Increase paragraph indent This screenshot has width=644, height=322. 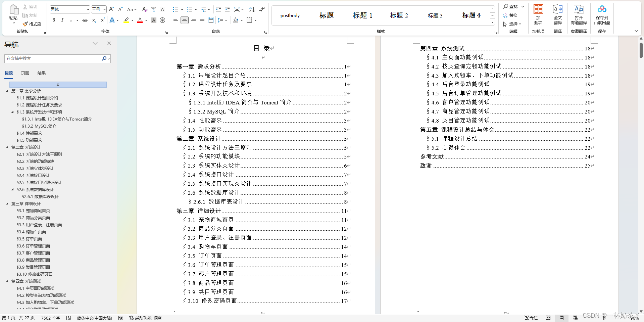pyautogui.click(x=227, y=9)
